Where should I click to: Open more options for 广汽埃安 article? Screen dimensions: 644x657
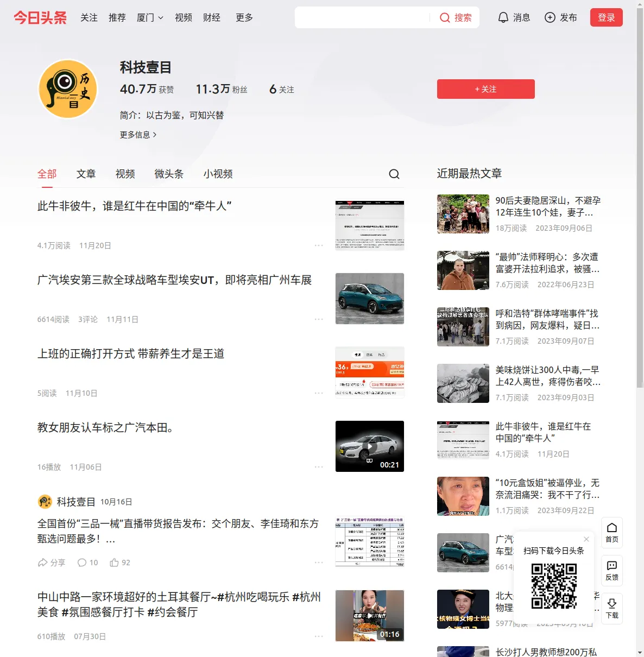point(319,319)
